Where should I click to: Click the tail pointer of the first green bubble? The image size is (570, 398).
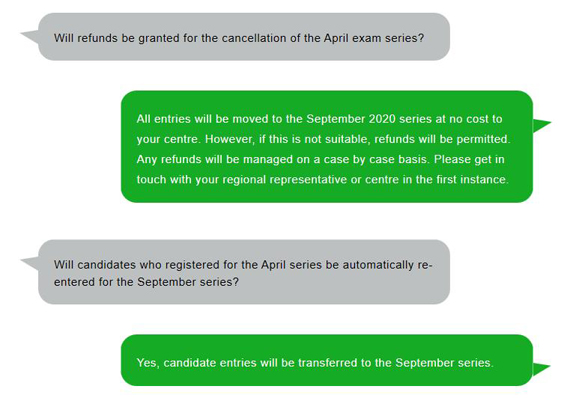542,125
